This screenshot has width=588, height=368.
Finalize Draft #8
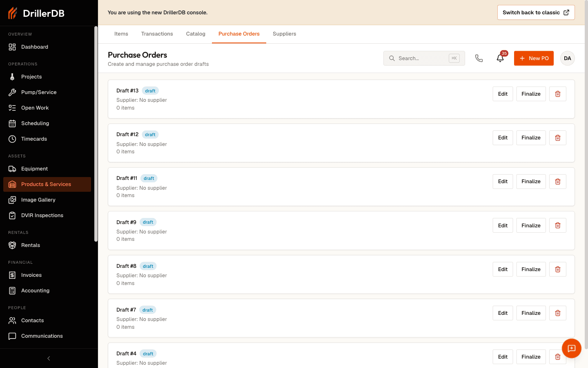click(x=531, y=269)
